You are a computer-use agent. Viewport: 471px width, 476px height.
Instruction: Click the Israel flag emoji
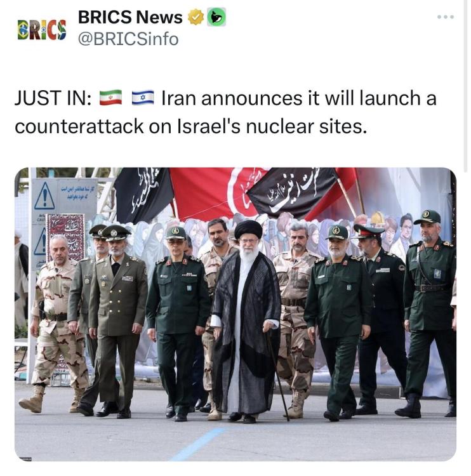click(143, 98)
